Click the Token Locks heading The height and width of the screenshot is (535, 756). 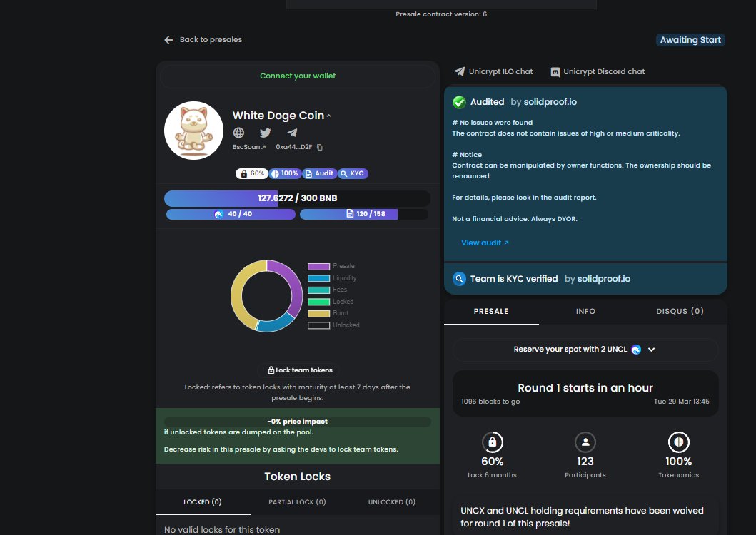[x=298, y=477]
